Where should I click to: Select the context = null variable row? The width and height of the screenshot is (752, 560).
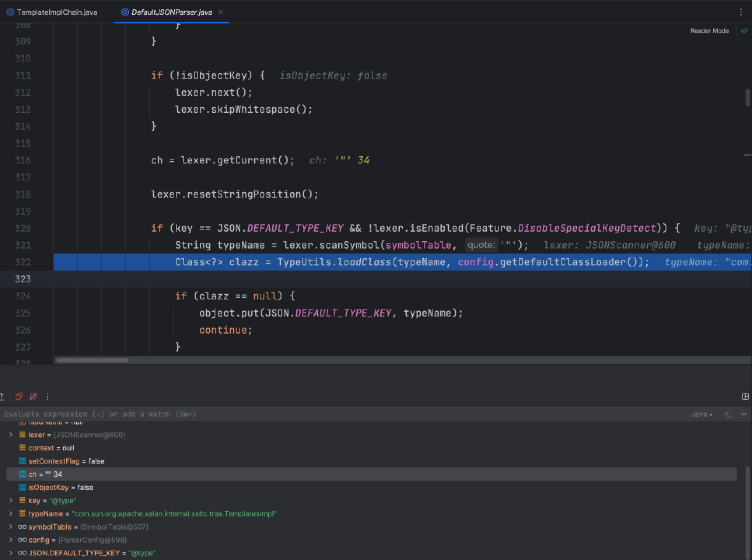tap(372, 448)
